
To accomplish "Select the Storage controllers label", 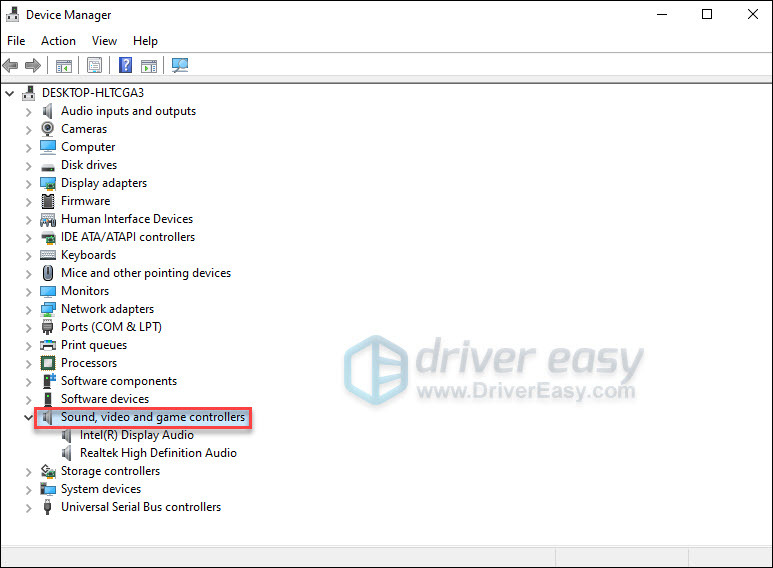I will tap(110, 471).
